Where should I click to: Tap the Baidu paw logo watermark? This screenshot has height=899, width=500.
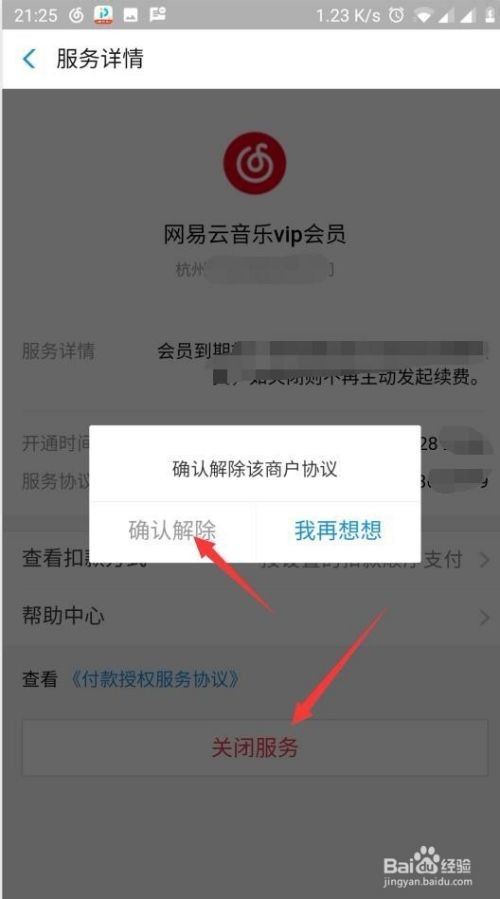click(426, 861)
